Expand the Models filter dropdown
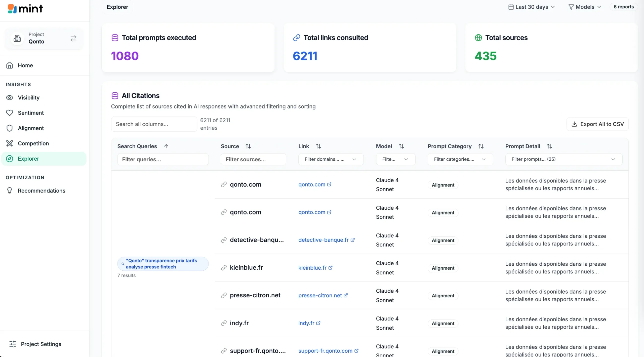The width and height of the screenshot is (644, 357). pos(584,7)
